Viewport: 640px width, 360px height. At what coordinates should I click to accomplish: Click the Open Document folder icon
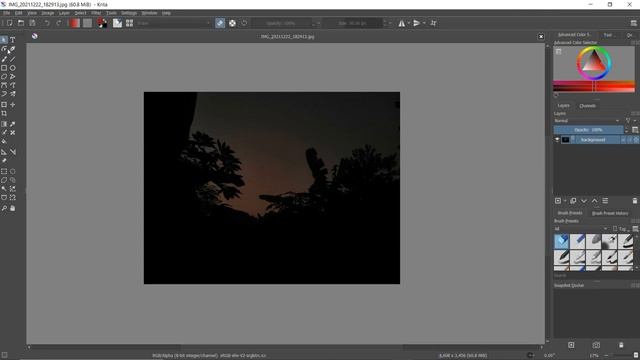coord(21,23)
